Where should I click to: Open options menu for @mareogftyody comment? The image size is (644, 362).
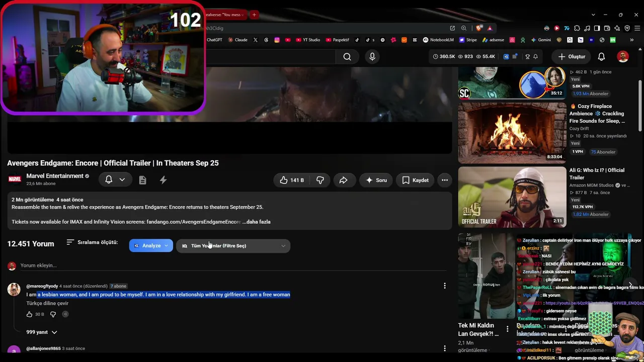pyautogui.click(x=445, y=286)
